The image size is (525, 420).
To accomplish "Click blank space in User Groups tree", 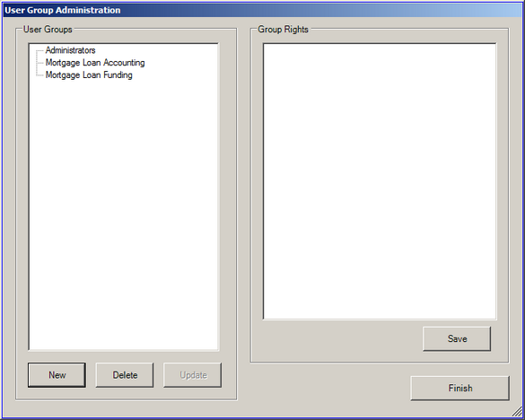I will coord(124,214).
